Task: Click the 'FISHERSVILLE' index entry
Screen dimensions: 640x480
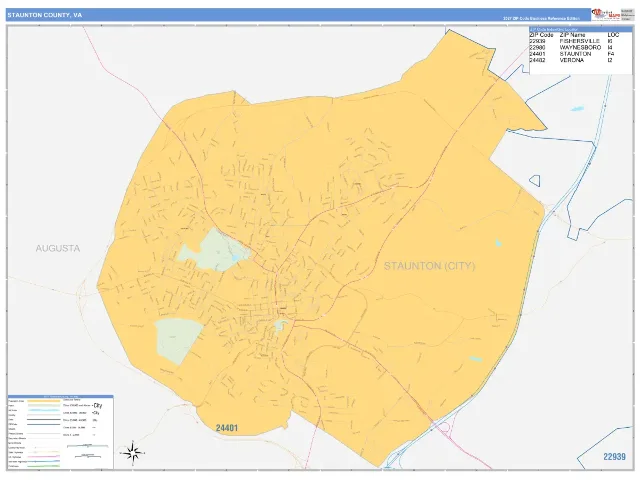Action: tap(580, 41)
